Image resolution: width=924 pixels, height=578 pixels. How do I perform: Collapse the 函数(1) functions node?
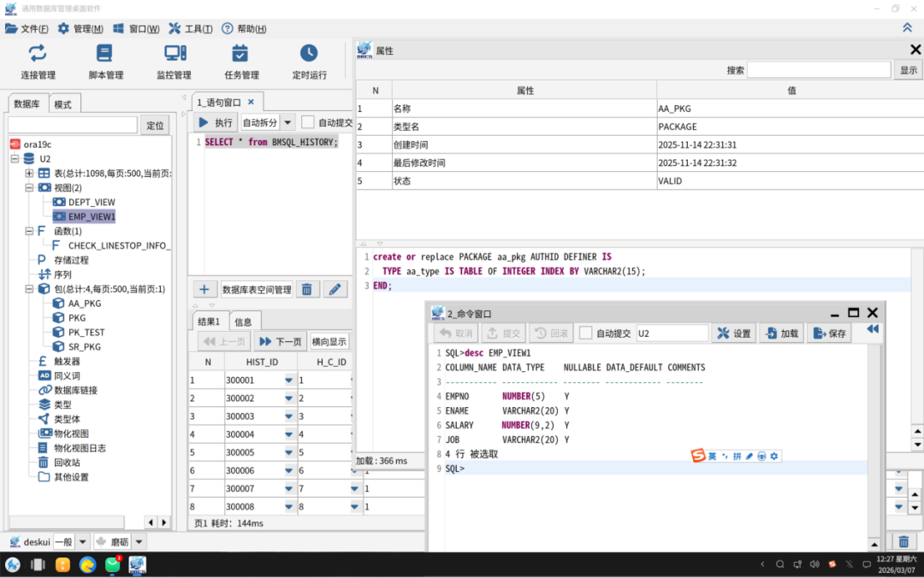point(29,231)
